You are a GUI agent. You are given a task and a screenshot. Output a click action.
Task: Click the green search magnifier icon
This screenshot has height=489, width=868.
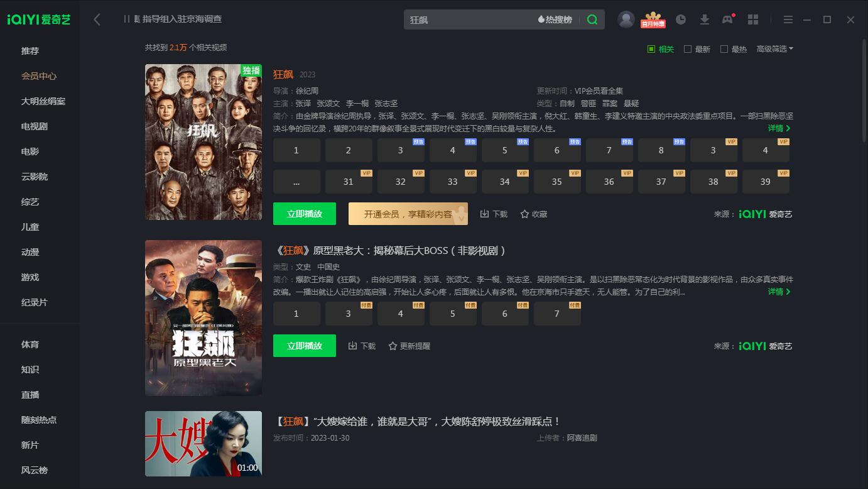[592, 19]
